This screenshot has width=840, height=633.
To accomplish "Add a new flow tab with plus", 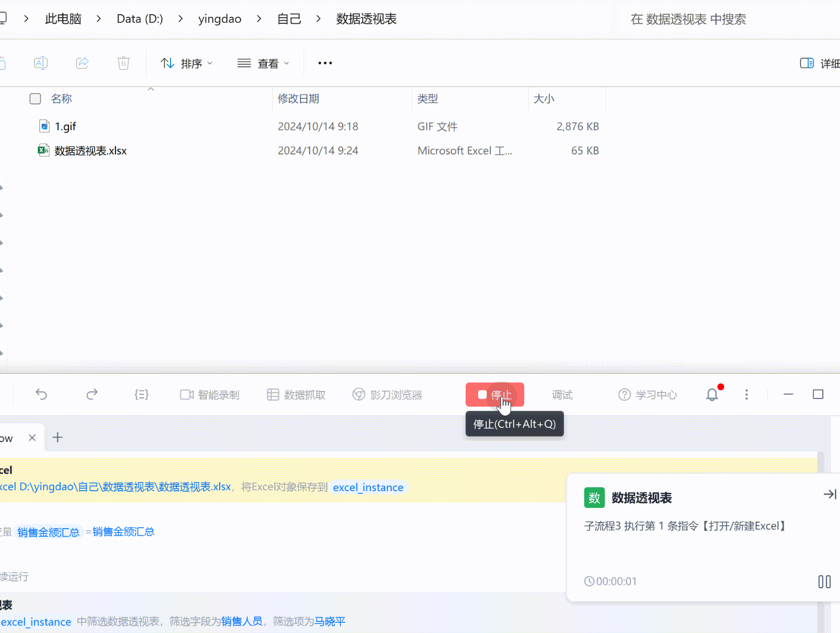I will coord(58,438).
